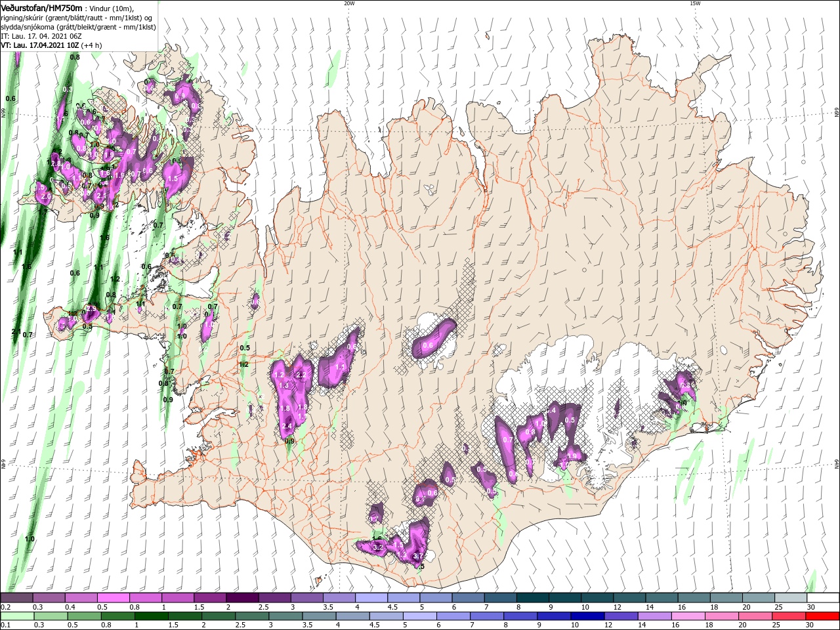
Task: Select the 'IT: Lau. 17. 04. 2021 06Z' line
Action: (x=41, y=36)
